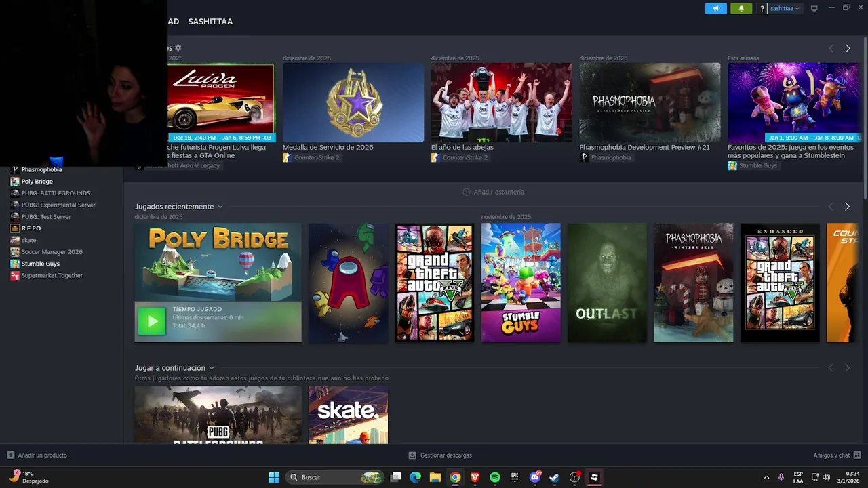868x488 pixels.
Task: Select skate. in the library list
Action: 29,240
